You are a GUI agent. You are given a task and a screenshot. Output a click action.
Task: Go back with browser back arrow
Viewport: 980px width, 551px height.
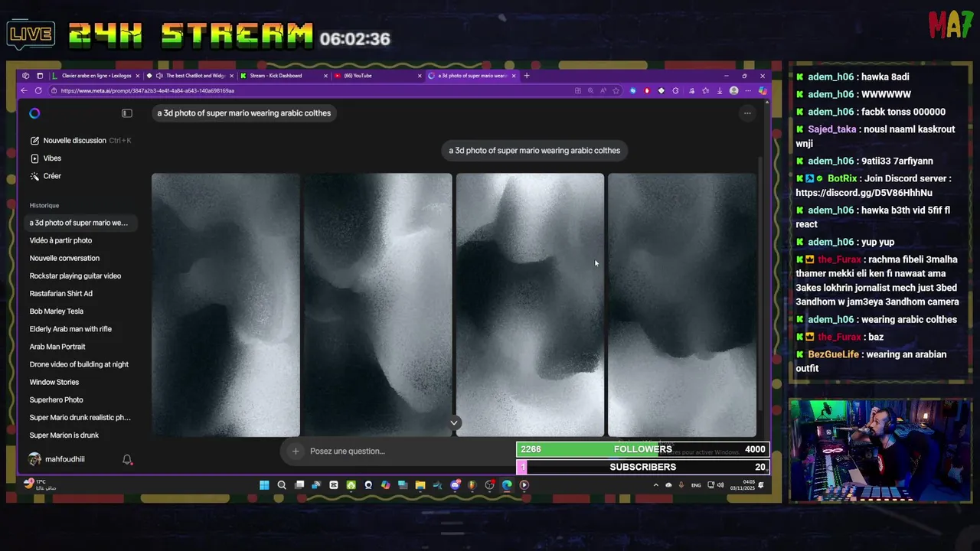click(24, 90)
